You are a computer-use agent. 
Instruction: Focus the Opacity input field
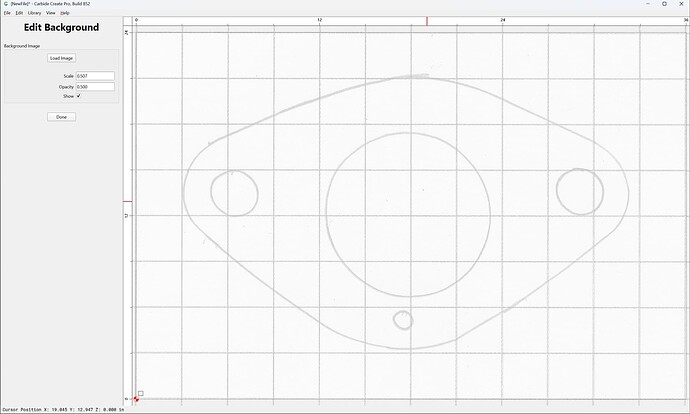[95, 87]
